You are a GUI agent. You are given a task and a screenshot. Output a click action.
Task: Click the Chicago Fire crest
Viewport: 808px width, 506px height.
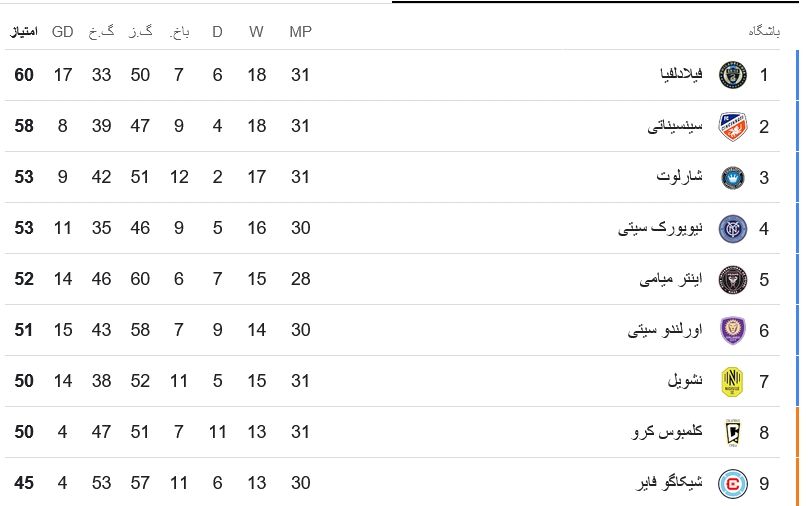733,483
